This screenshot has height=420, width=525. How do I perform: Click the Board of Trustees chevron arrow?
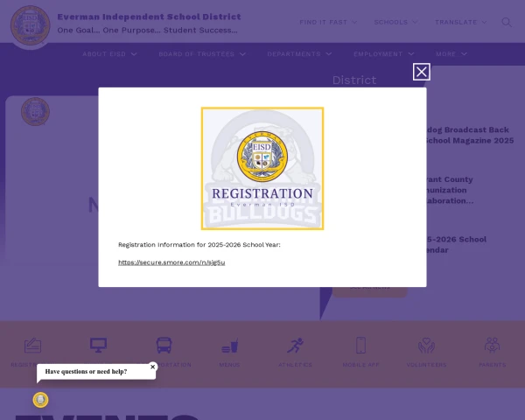point(242,54)
